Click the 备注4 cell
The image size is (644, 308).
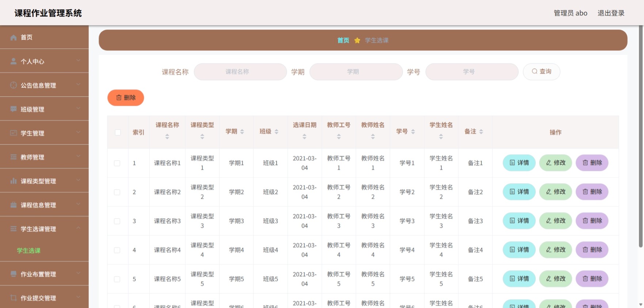click(475, 250)
